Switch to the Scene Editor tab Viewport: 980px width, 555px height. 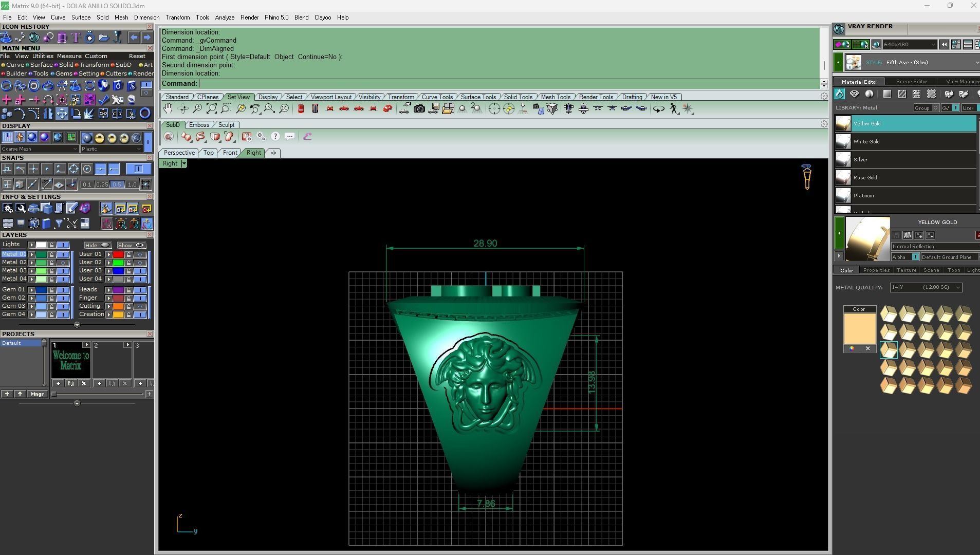[x=911, y=82]
